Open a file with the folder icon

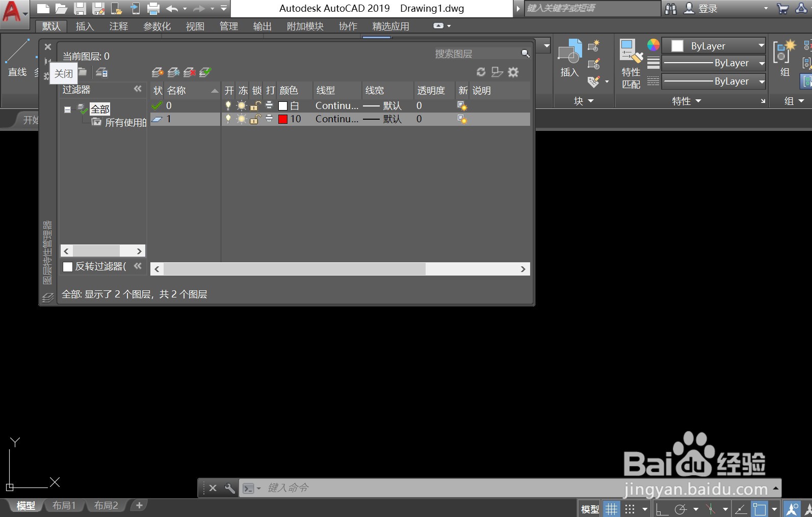pyautogui.click(x=61, y=8)
